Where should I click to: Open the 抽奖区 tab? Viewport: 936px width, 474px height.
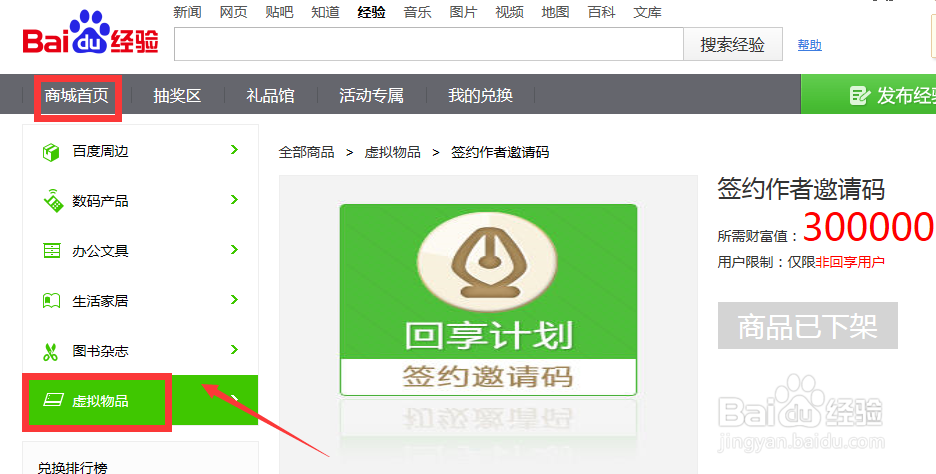[177, 95]
